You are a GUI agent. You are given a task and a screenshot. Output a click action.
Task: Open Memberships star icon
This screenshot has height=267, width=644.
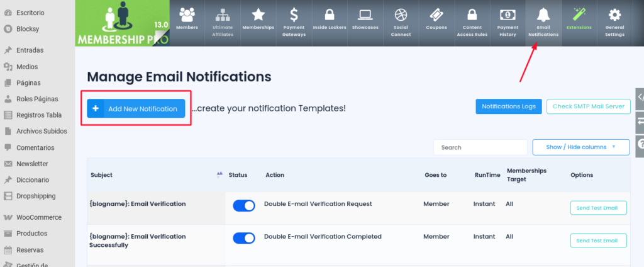258,15
